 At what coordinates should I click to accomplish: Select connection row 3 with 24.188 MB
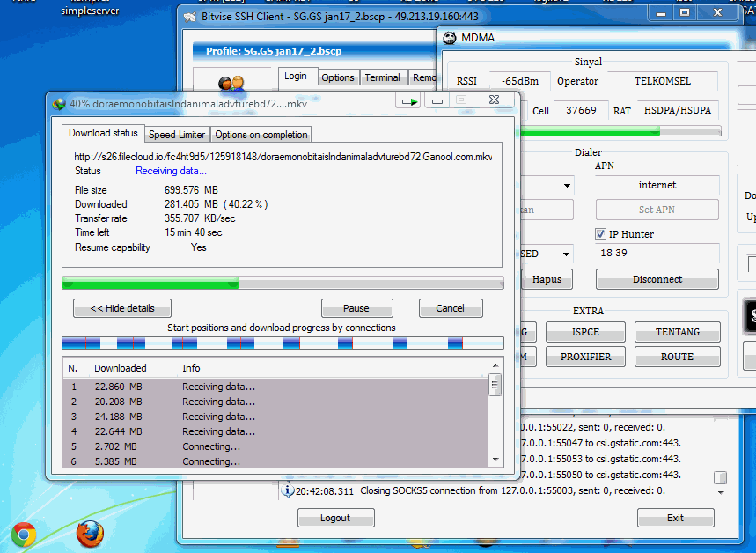275,417
